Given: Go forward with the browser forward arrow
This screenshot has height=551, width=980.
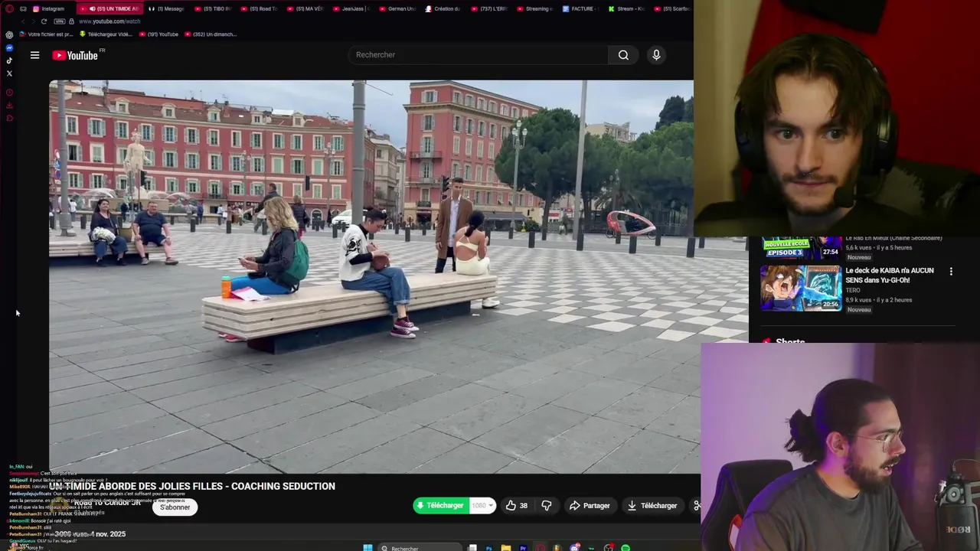Looking at the screenshot, I should (32, 21).
